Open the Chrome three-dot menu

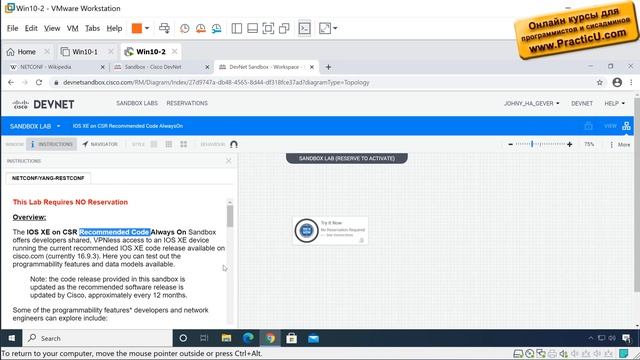[x=631, y=82]
